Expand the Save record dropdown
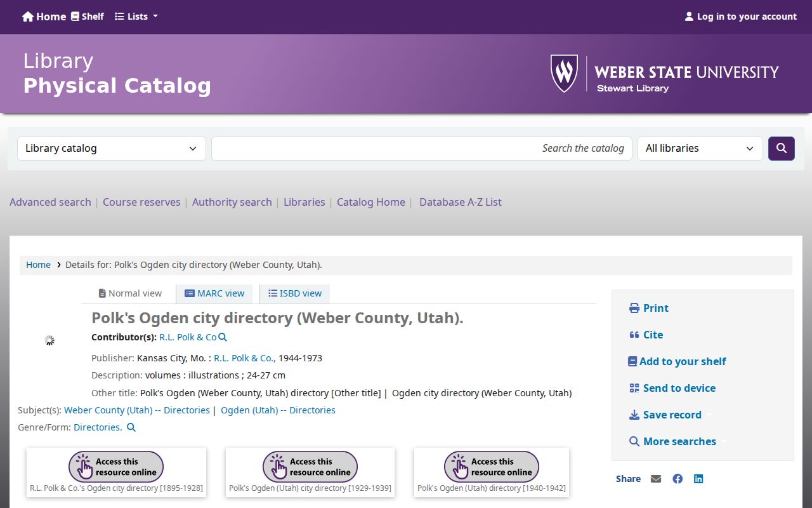 [670, 415]
